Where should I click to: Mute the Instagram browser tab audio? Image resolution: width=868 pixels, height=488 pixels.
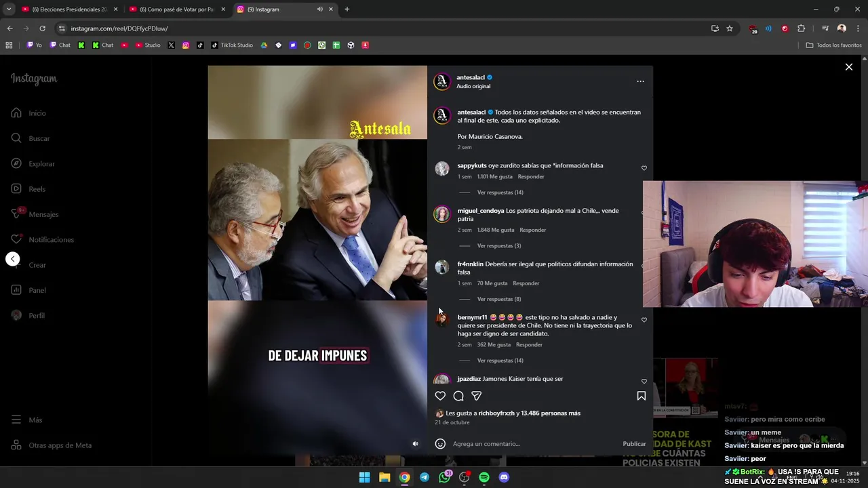[x=319, y=9]
